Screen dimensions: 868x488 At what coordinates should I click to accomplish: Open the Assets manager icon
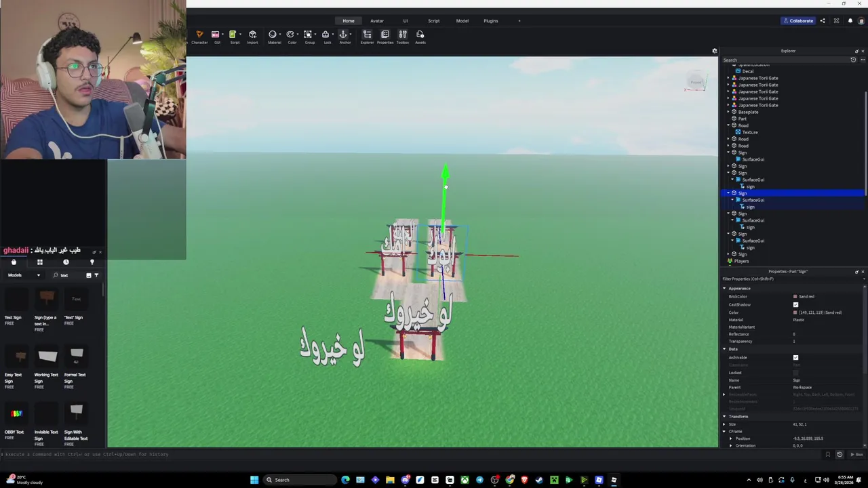420,37
